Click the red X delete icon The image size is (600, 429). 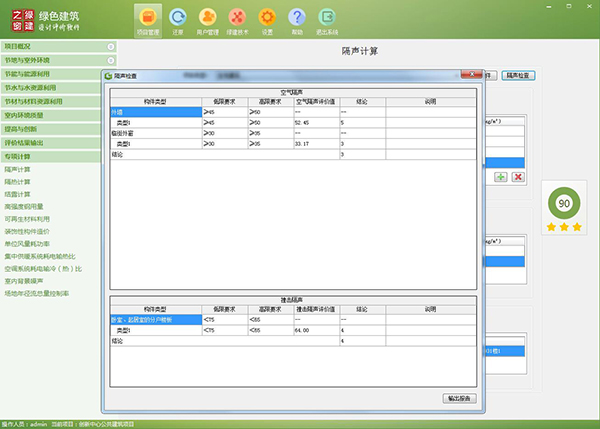(x=517, y=177)
